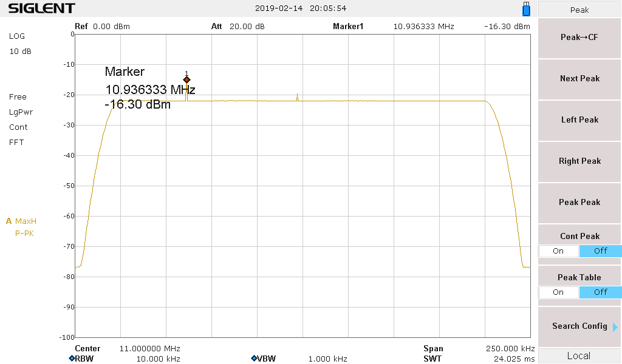Click the SIGLENT logo

[42, 8]
